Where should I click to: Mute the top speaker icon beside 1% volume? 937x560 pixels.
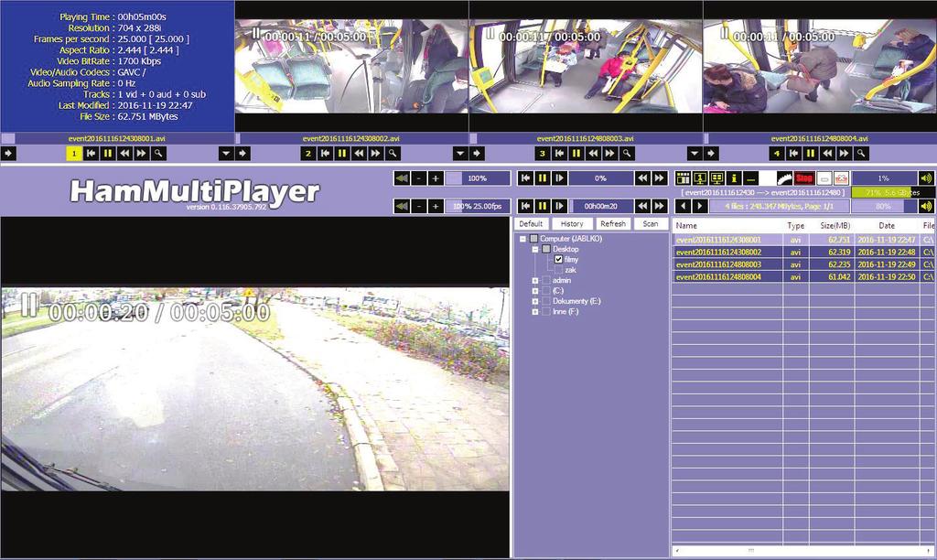[x=926, y=178]
